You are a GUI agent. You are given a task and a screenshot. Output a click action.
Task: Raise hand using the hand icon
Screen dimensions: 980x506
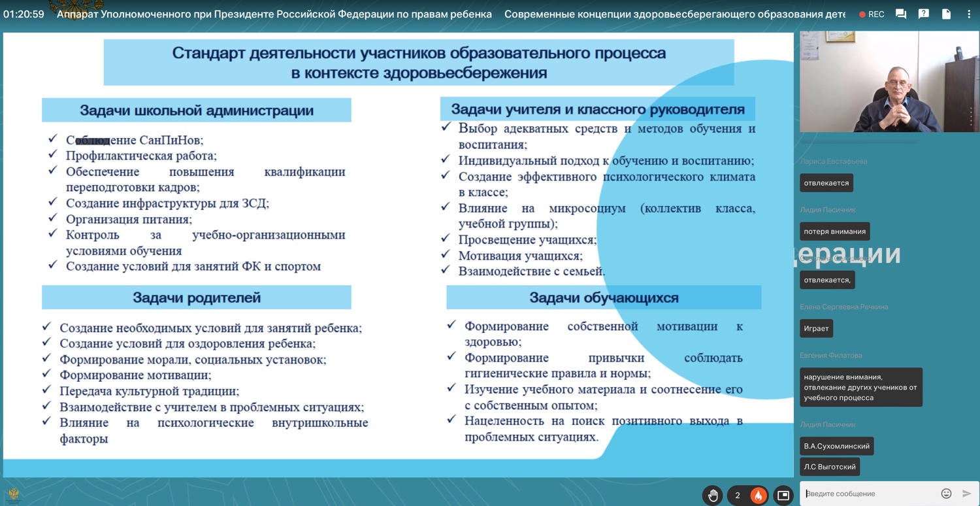(x=713, y=495)
